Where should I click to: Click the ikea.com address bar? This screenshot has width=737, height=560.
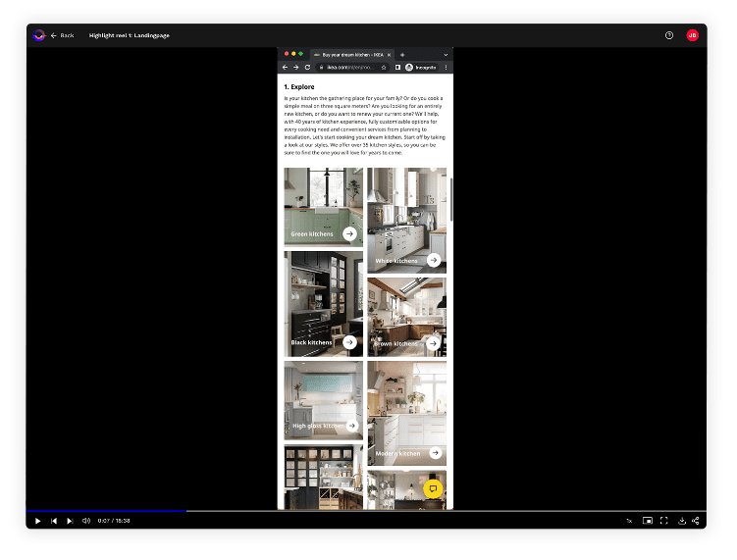click(350, 68)
